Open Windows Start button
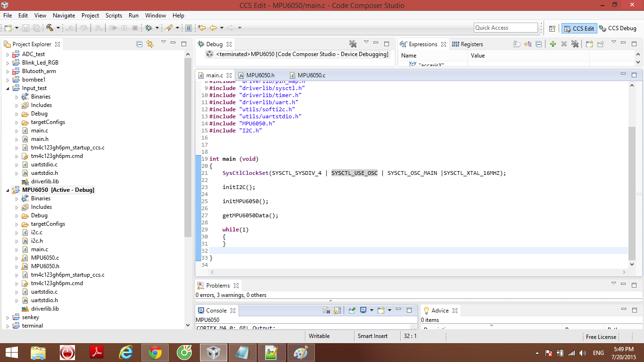This screenshot has width=644, height=362. click(11, 353)
